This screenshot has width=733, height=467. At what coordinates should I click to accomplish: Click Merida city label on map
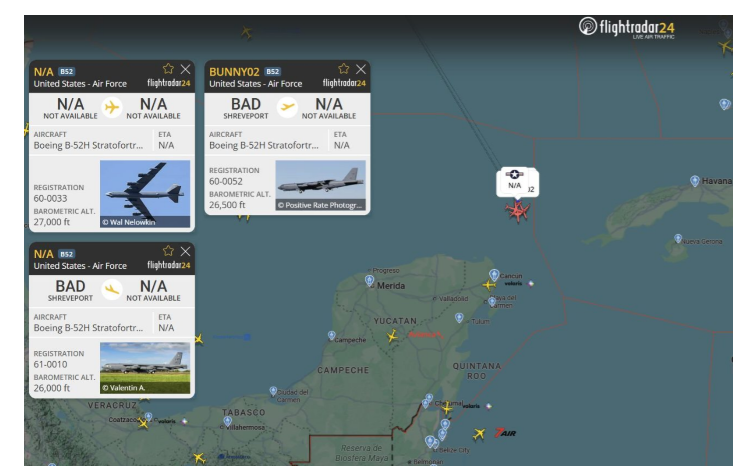click(x=391, y=286)
